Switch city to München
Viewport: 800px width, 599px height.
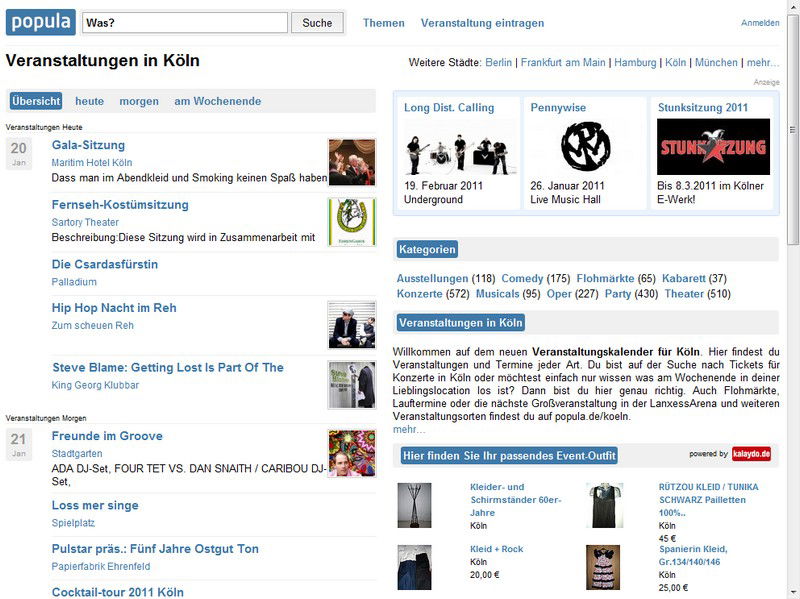pyautogui.click(x=716, y=62)
